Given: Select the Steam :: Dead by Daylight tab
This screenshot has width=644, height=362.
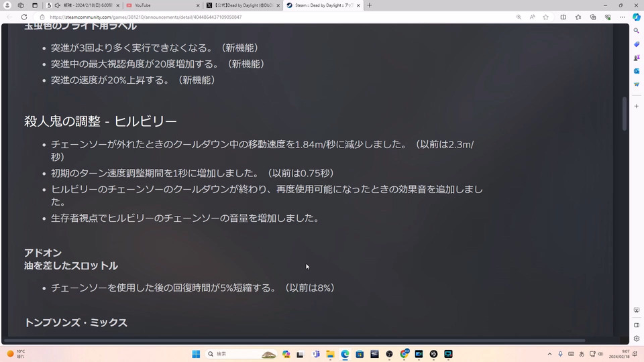Looking at the screenshot, I should (x=323, y=5).
